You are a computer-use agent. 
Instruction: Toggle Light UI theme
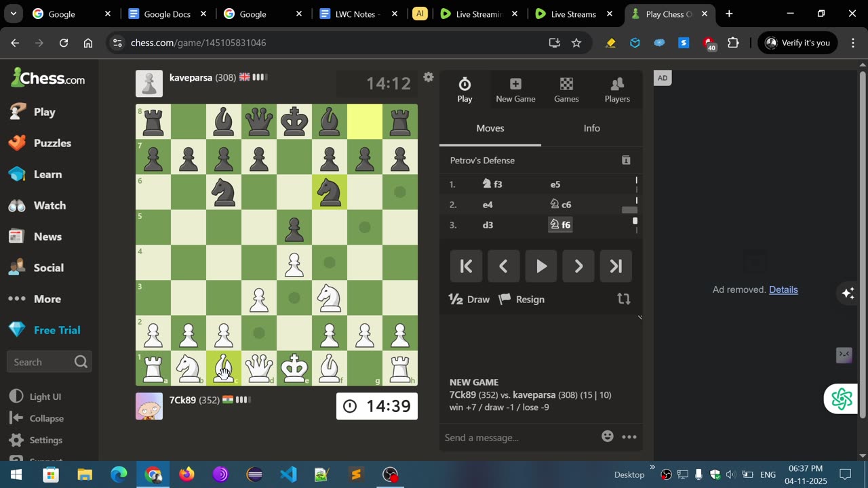35,396
